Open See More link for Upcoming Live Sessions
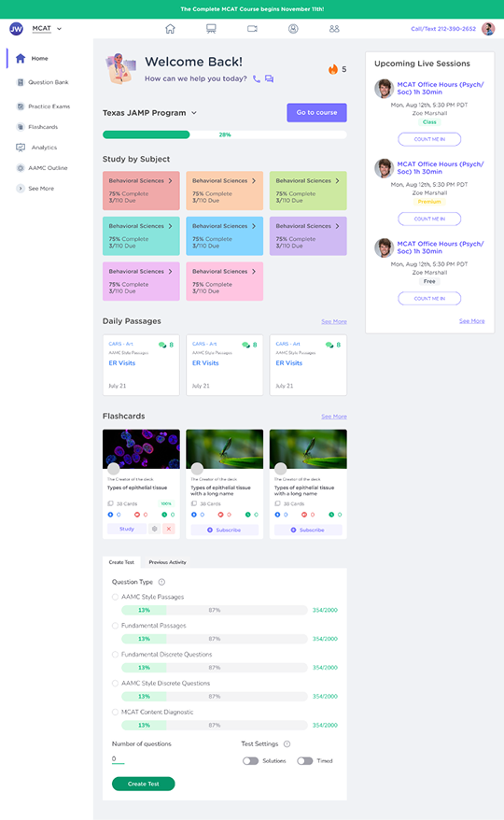 [x=471, y=321]
